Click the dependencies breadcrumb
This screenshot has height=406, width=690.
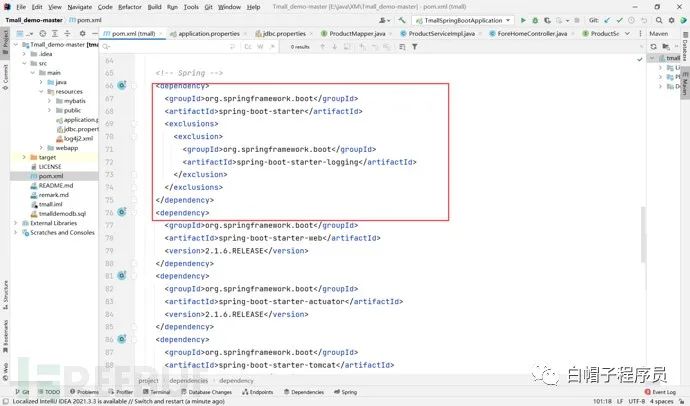point(189,381)
